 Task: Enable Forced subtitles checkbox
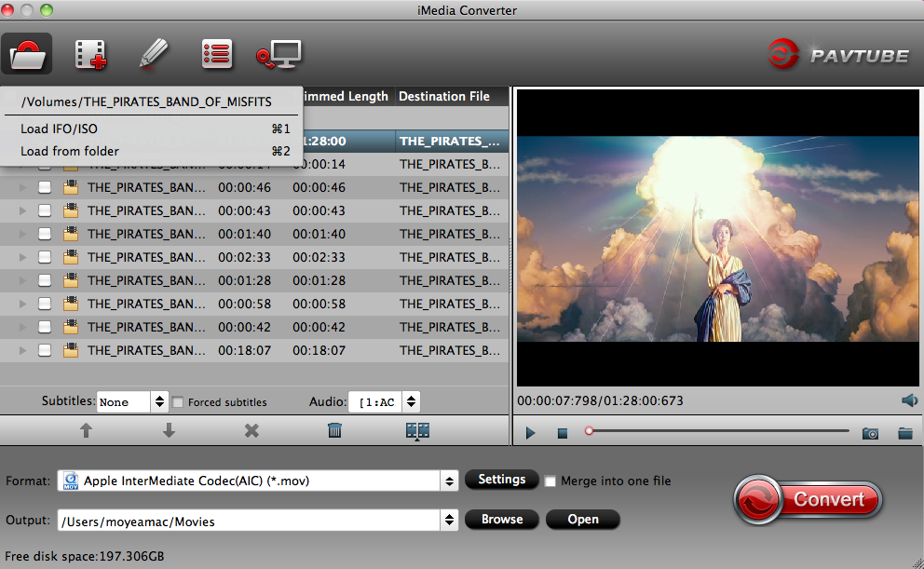pos(177,402)
